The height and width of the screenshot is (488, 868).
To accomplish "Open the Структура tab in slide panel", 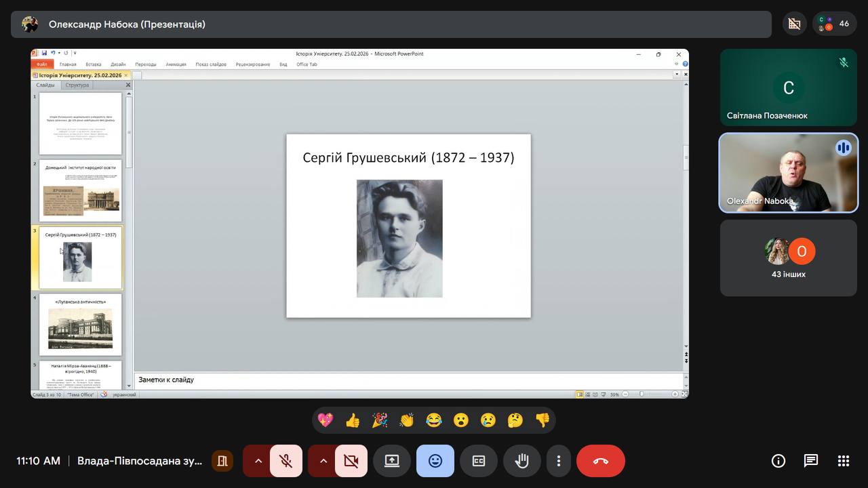I will point(77,85).
